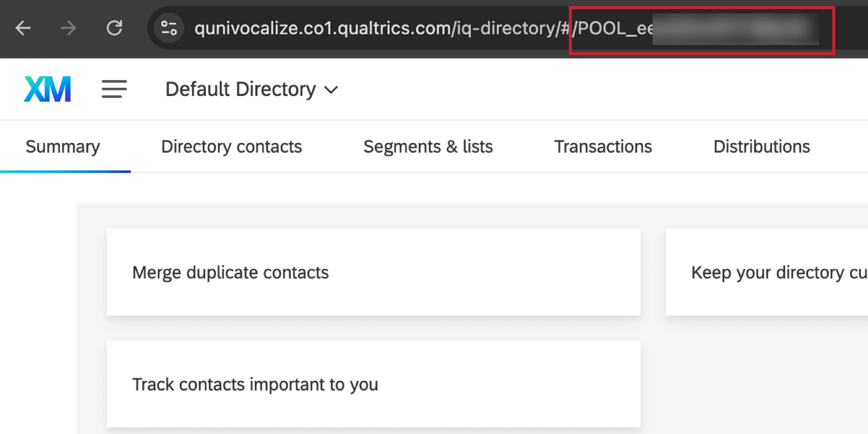Reload the current page

114,28
